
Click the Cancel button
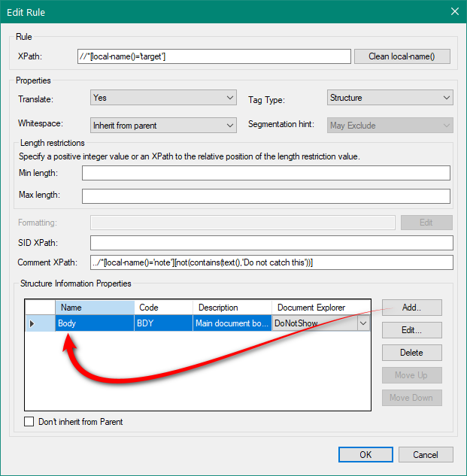(x=426, y=454)
